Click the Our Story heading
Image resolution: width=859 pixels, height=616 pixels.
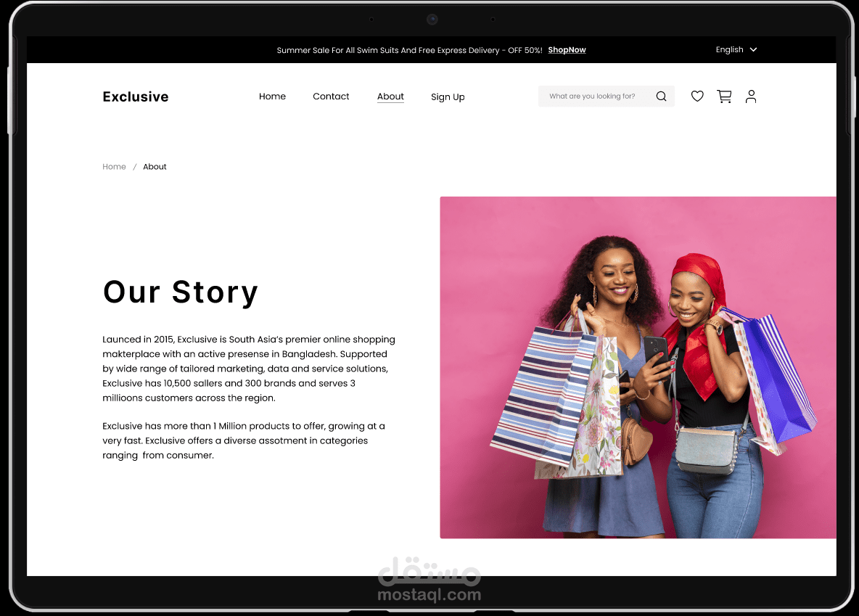tap(180, 292)
